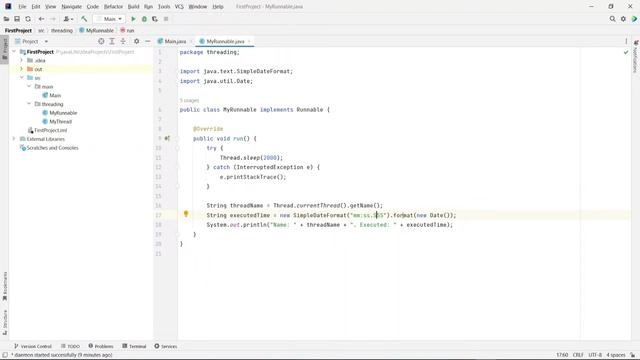Viewport: 640px width, 360px height.
Task: Expand the .idea folder
Action: [x=22, y=60]
